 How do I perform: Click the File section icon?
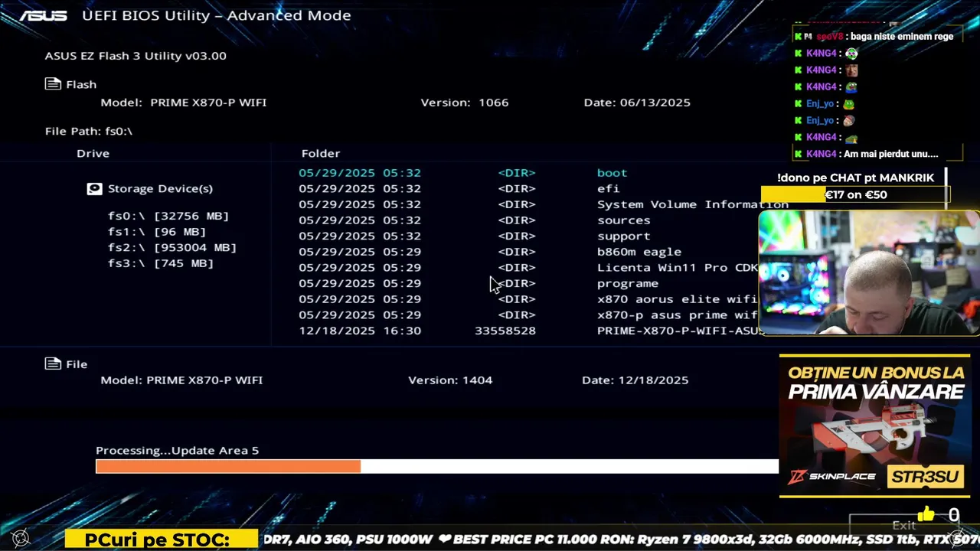53,364
